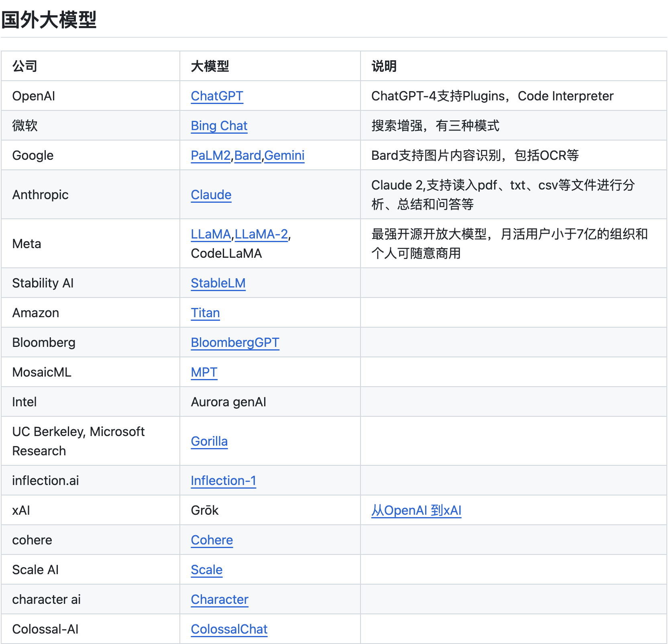
Task: Click the Amazon Titan link
Action: 205,313
